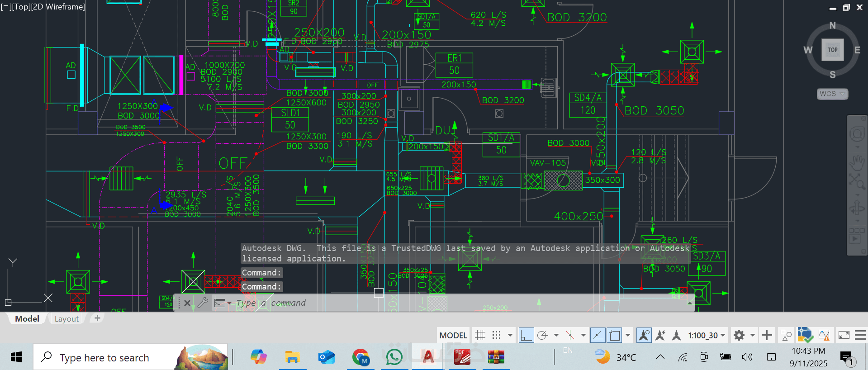
Task: Toggle object snap tracking button
Action: coord(598,335)
